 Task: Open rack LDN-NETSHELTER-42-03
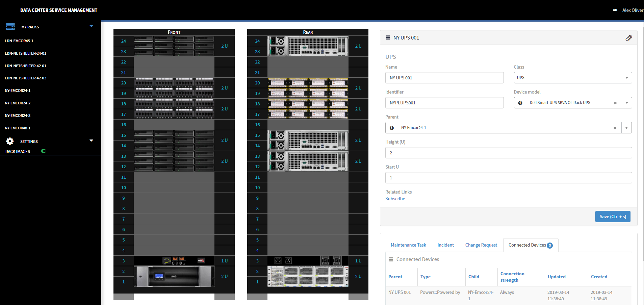25,78
